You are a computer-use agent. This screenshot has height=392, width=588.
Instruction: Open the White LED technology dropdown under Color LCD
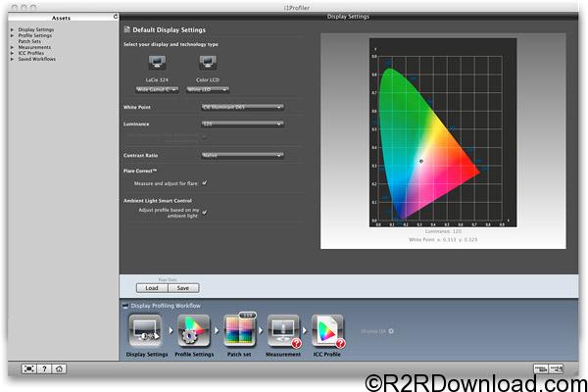click(x=208, y=89)
